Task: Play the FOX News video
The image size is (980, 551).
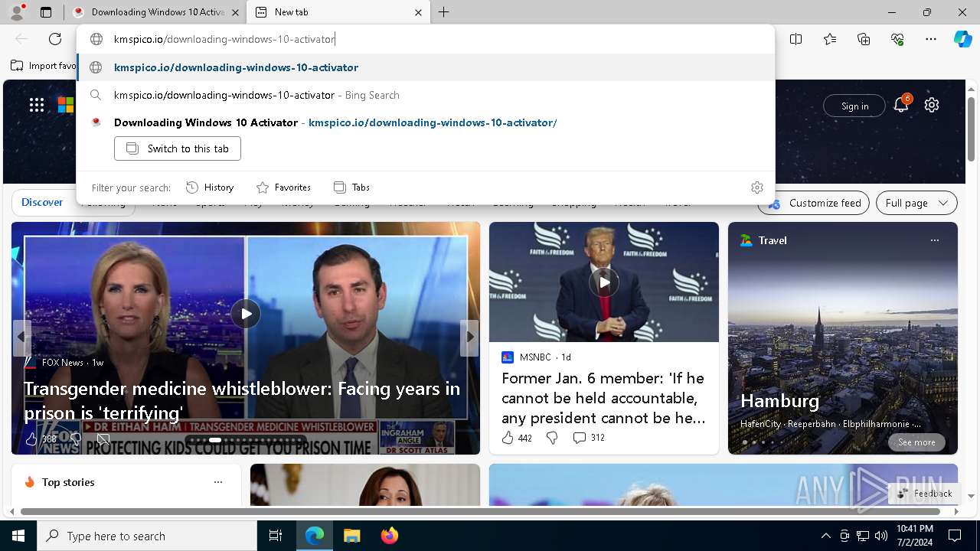Action: point(245,314)
